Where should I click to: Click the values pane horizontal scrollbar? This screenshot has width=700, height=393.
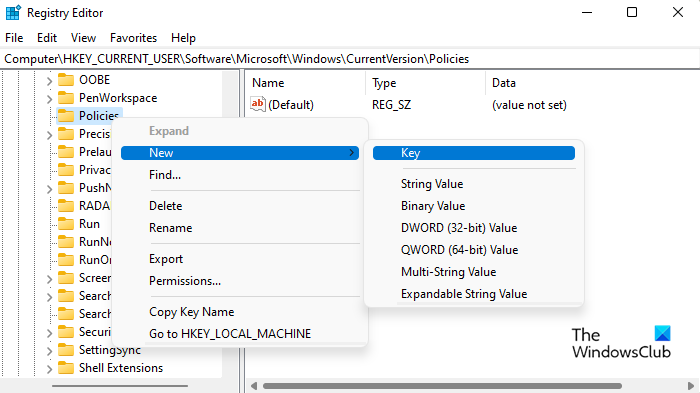coord(442,386)
